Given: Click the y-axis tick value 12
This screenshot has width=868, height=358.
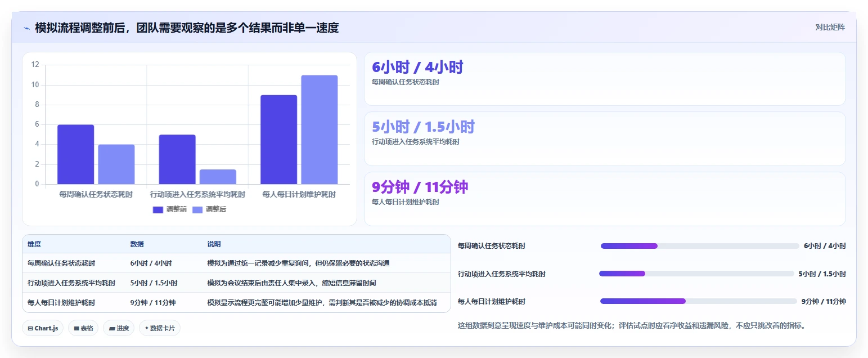Looking at the screenshot, I should pos(35,65).
